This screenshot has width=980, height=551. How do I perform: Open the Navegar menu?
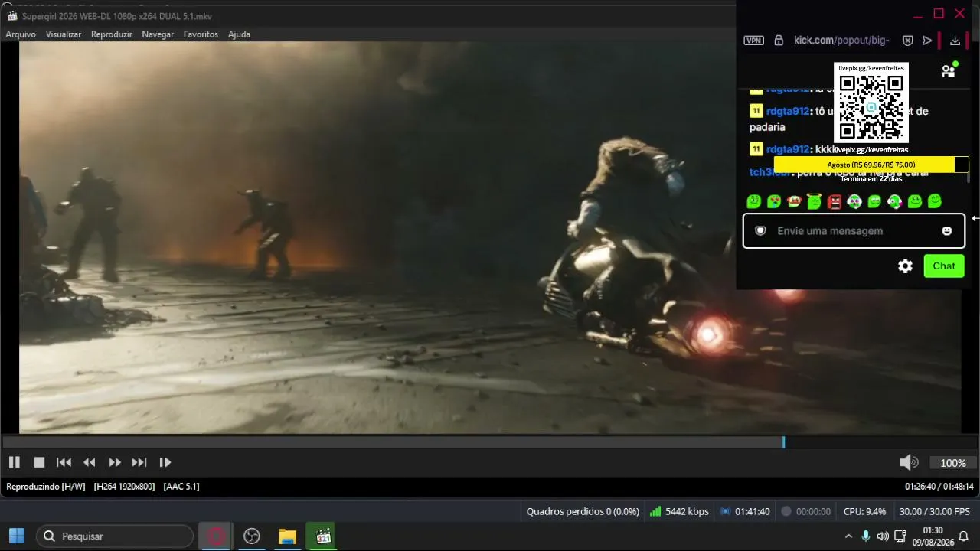click(x=158, y=34)
